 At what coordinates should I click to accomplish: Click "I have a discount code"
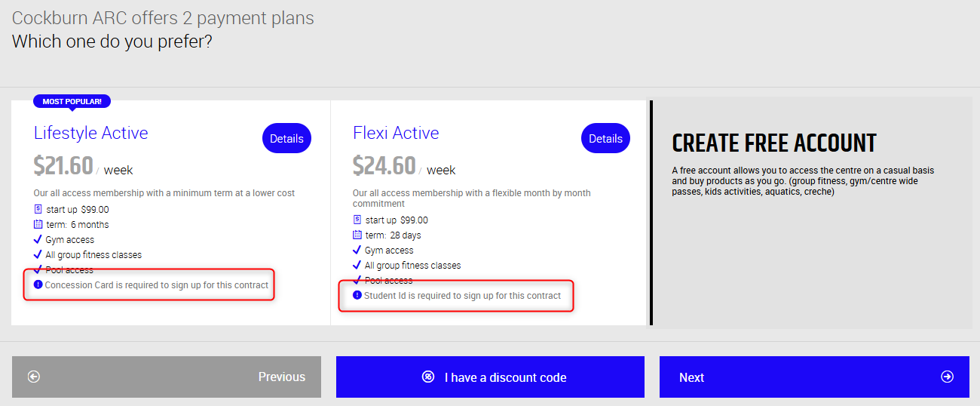click(490, 377)
